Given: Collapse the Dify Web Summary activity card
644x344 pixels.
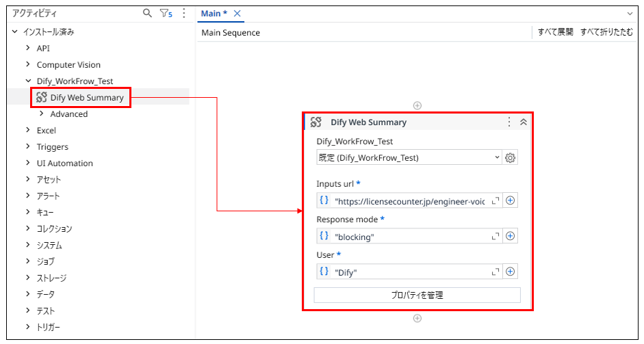Looking at the screenshot, I should pos(524,122).
